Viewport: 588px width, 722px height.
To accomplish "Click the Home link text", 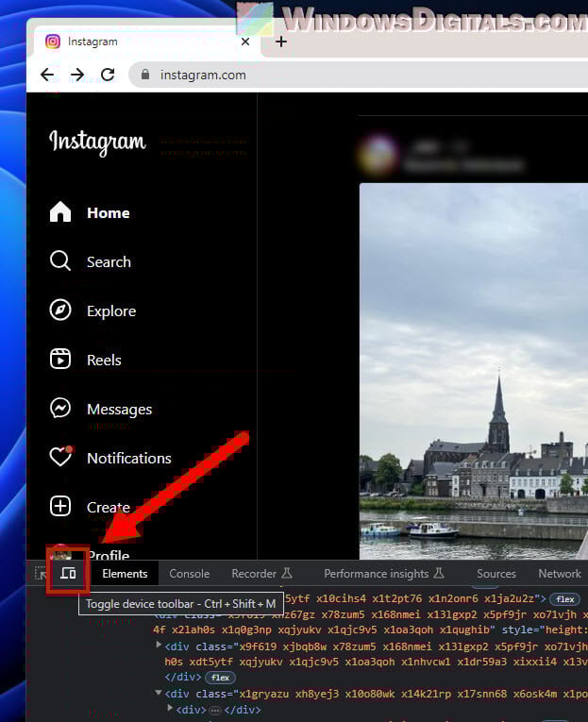I will [x=109, y=213].
